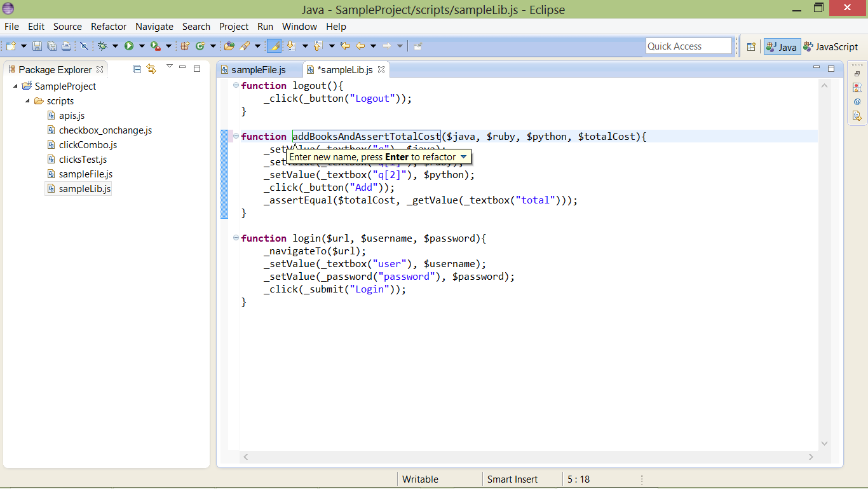Toggle Link with Editor in Package Explorer
The width and height of the screenshot is (868, 489).
click(x=151, y=69)
